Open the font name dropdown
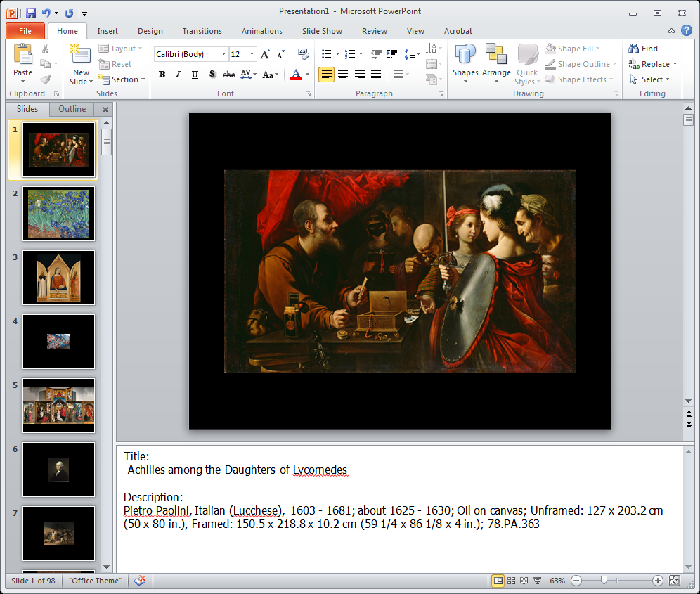This screenshot has width=700, height=594. pyautogui.click(x=223, y=54)
